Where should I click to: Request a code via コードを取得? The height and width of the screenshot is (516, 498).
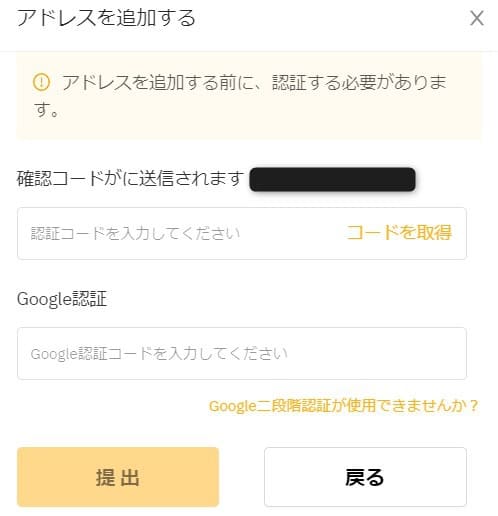click(399, 233)
